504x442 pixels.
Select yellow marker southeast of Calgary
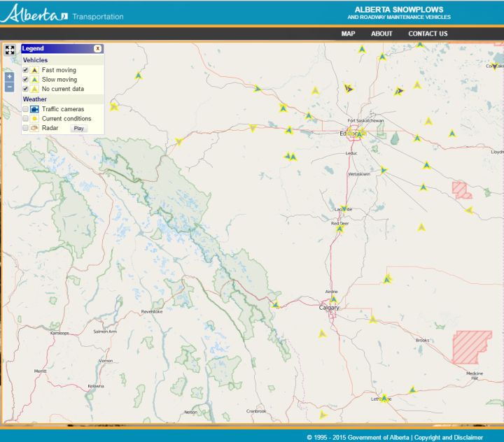373,320
